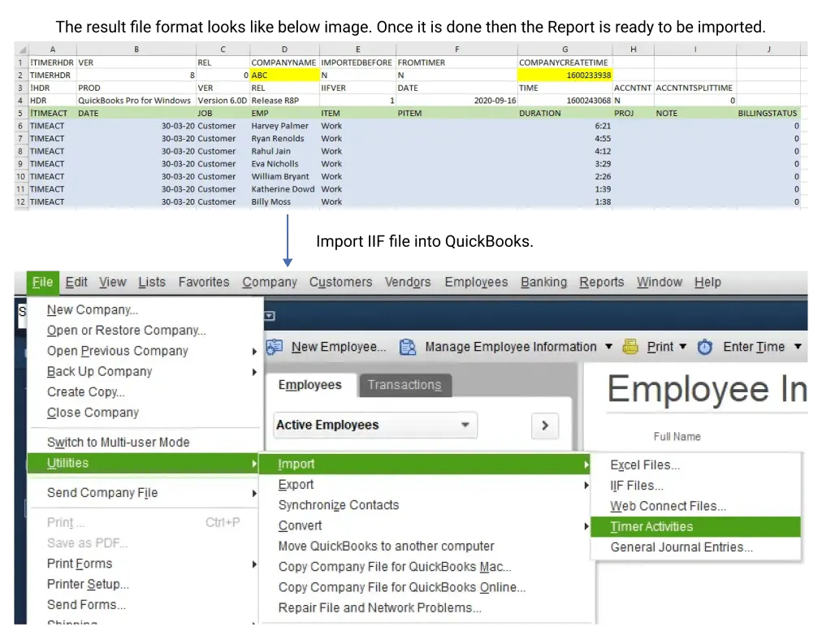Expand the Open Previous Company submenu arrow

[254, 352]
